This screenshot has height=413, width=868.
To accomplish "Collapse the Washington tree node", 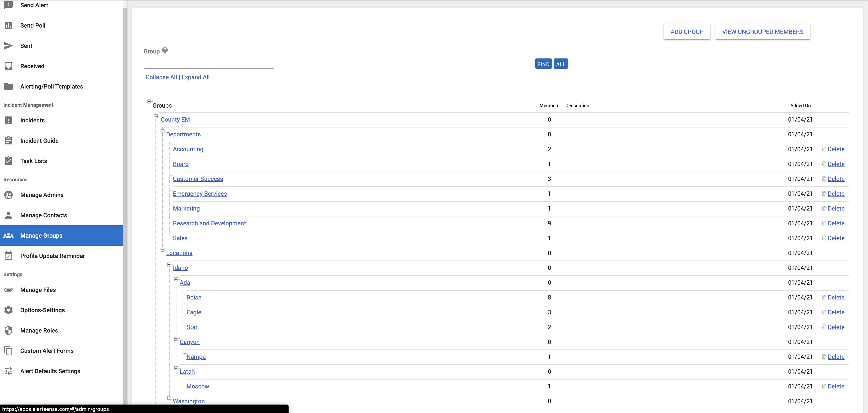I will [169, 398].
